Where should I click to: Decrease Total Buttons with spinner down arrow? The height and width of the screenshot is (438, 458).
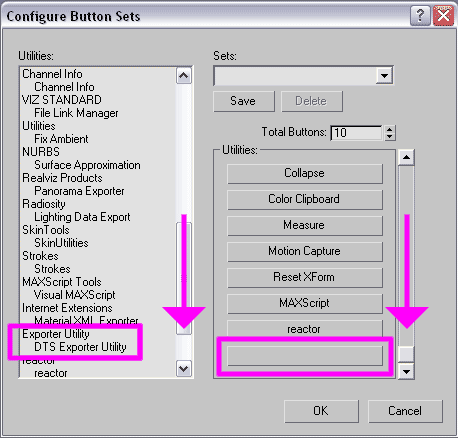click(390, 137)
